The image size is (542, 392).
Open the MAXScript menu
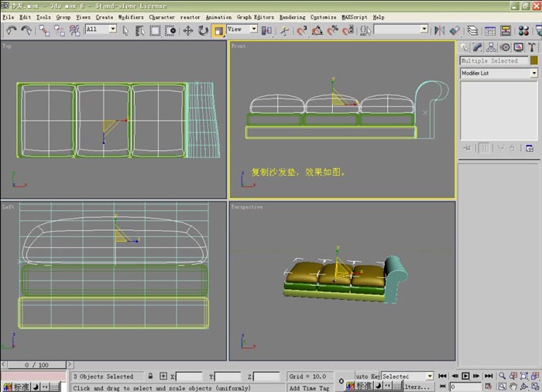pyautogui.click(x=355, y=17)
